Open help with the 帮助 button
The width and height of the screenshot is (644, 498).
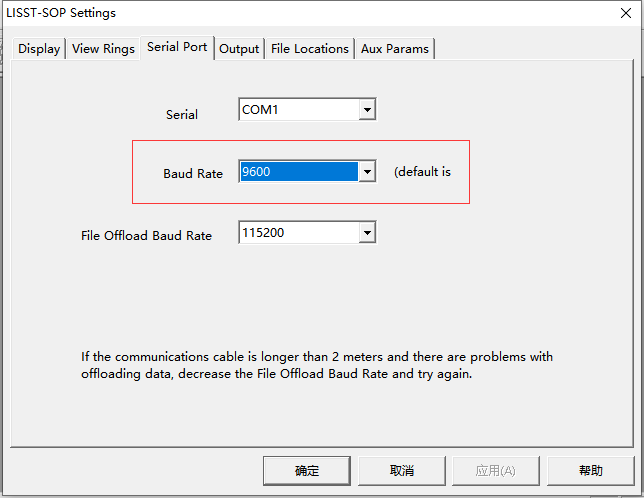[x=591, y=470]
